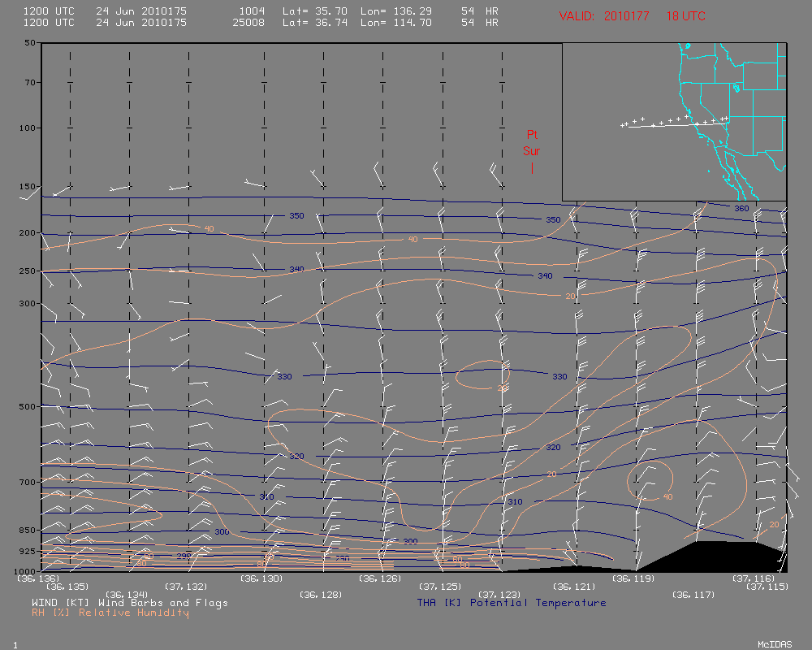This screenshot has width=812, height=650.
Task: Select the 'Pt Sur' location label
Action: 532,143
